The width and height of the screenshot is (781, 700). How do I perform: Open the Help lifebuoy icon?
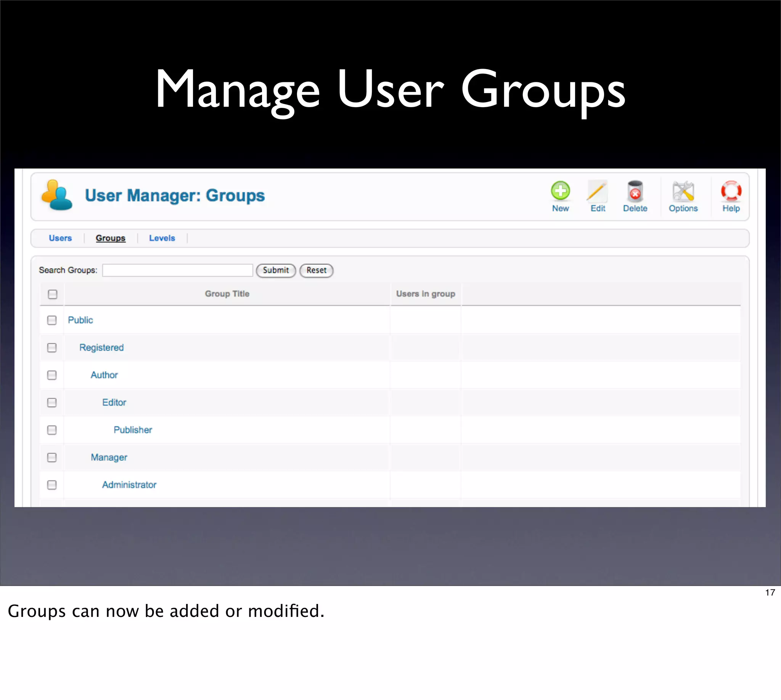(731, 191)
